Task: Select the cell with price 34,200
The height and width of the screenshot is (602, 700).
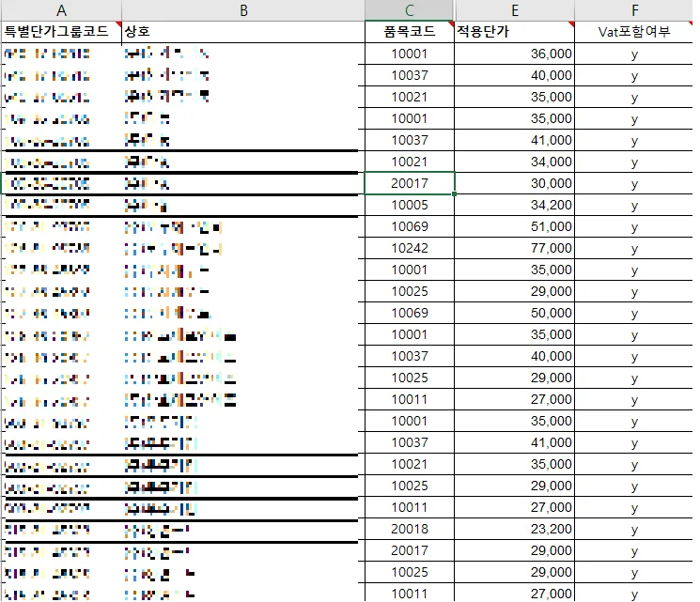Action: 514,205
